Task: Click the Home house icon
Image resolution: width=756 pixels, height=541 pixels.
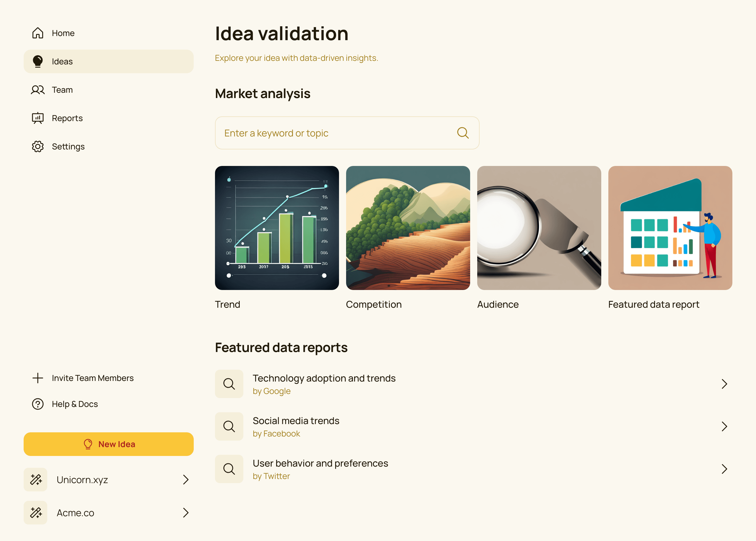Action: point(38,33)
